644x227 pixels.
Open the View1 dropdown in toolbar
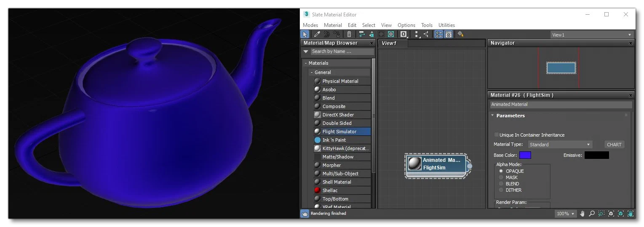(x=592, y=35)
